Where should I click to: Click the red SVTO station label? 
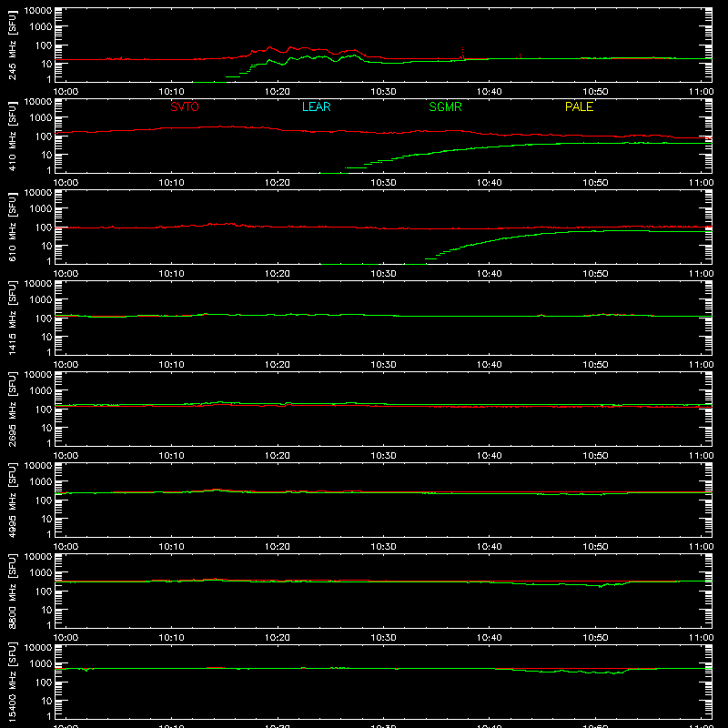coord(185,106)
